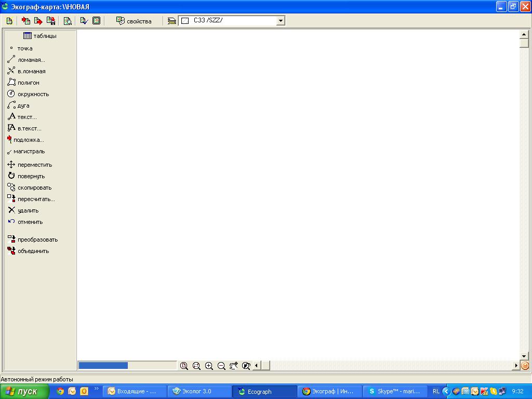Click the layers icon beside the layer combo box
The image size is (532, 399).
[x=172, y=21]
